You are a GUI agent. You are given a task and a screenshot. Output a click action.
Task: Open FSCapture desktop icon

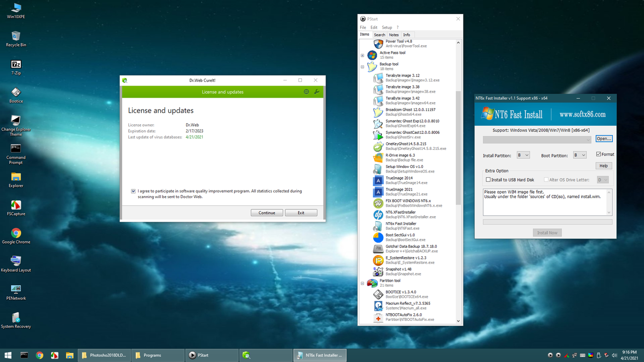pyautogui.click(x=16, y=208)
